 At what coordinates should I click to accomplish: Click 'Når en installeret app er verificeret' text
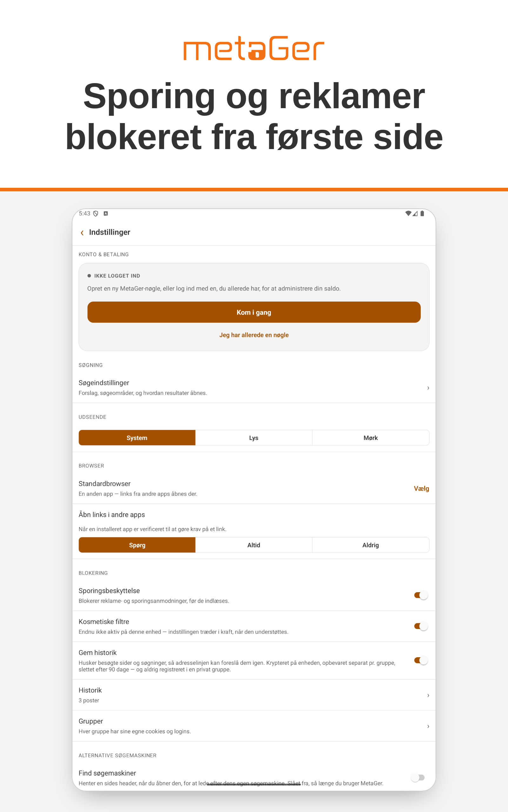point(152,529)
